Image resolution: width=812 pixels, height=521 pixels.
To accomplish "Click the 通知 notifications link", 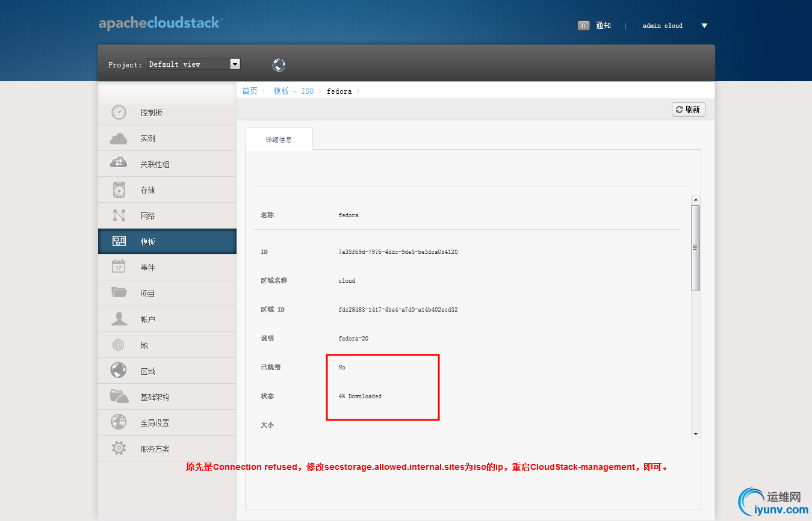I will 603,26.
